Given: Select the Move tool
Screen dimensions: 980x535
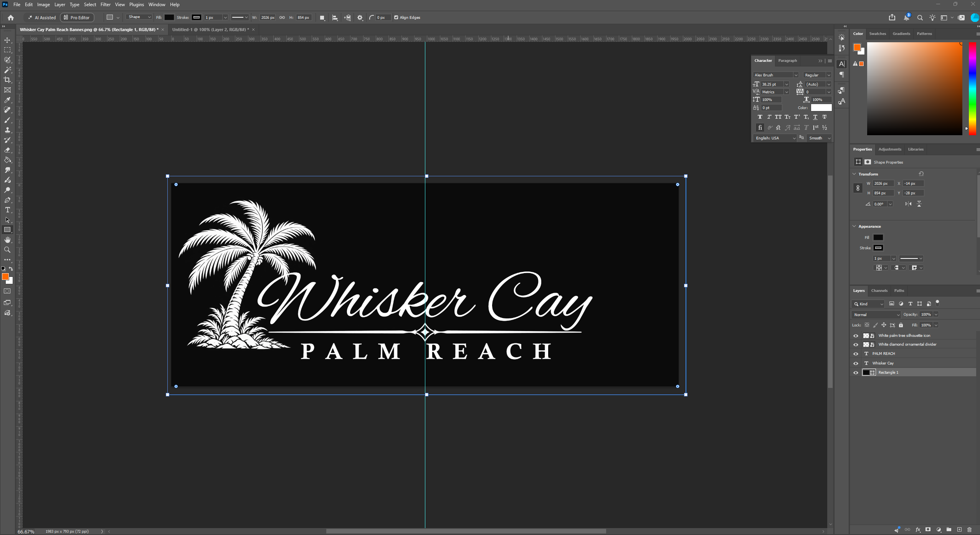Looking at the screenshot, I should [x=7, y=40].
